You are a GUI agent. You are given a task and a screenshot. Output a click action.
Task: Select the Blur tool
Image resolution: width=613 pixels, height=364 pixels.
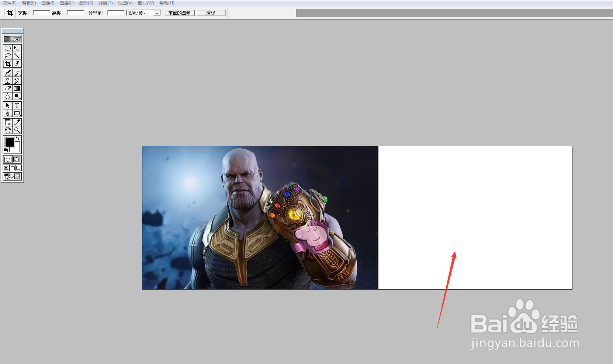(8, 96)
